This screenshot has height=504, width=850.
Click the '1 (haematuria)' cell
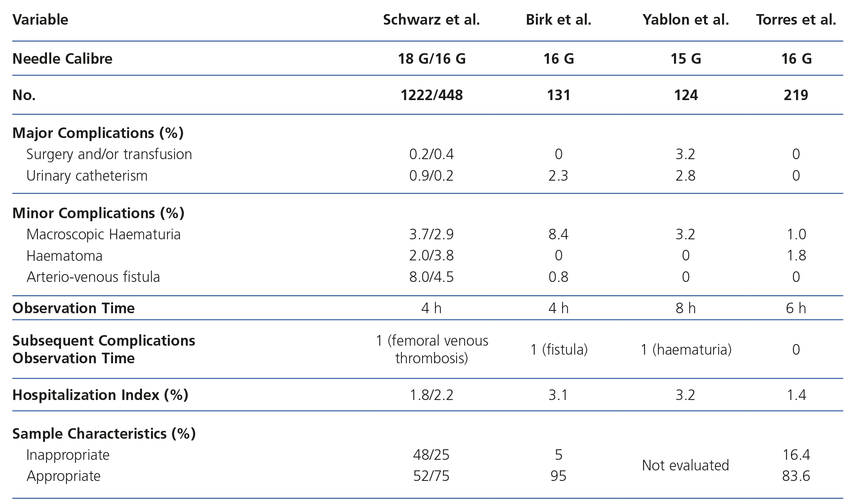pos(685,349)
